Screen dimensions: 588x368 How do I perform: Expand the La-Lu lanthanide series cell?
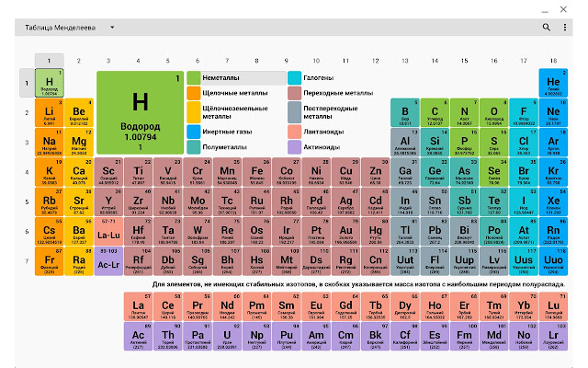108,231
